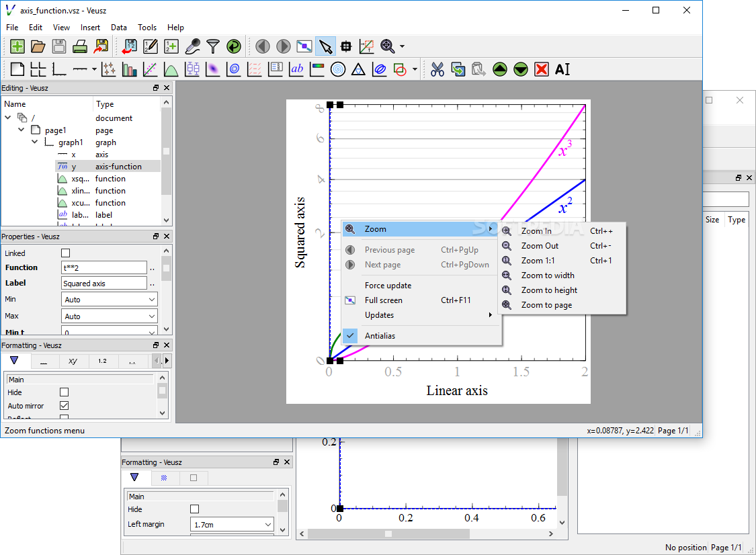Select Full screen in context menu
This screenshot has width=756, height=555.
[x=421, y=300]
